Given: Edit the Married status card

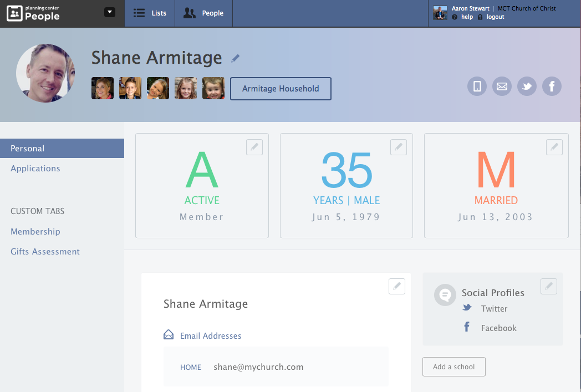Looking at the screenshot, I should 554,147.
